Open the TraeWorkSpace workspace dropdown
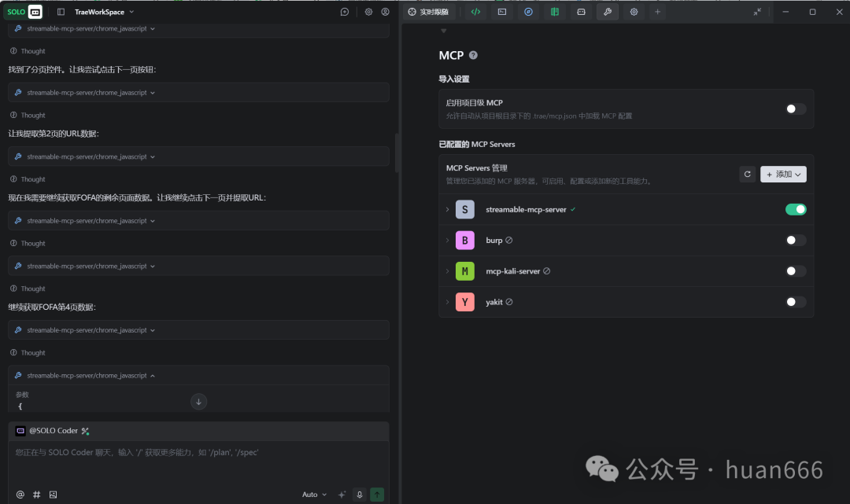Image resolution: width=850 pixels, height=504 pixels. [104, 12]
